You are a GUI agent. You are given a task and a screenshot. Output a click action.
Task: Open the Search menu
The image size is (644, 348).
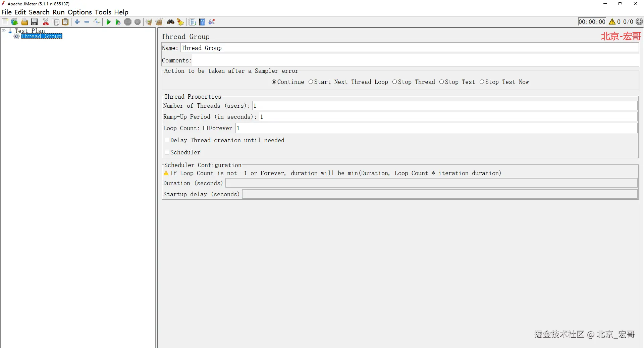pyautogui.click(x=39, y=12)
